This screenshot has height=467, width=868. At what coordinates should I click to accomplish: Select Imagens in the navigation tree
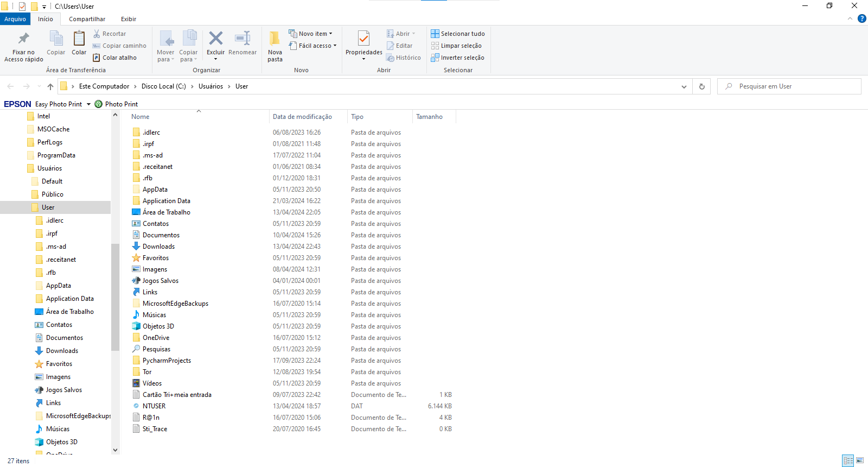(x=58, y=377)
